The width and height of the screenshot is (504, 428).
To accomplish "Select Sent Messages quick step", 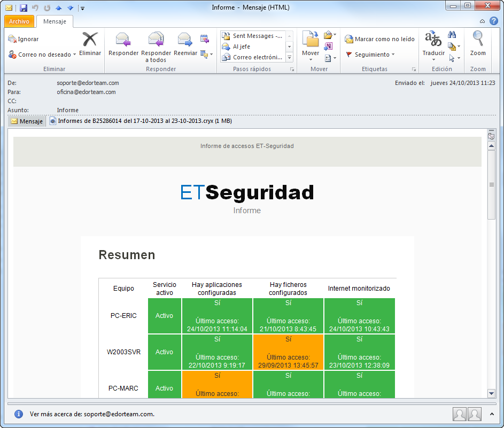I will [x=253, y=36].
